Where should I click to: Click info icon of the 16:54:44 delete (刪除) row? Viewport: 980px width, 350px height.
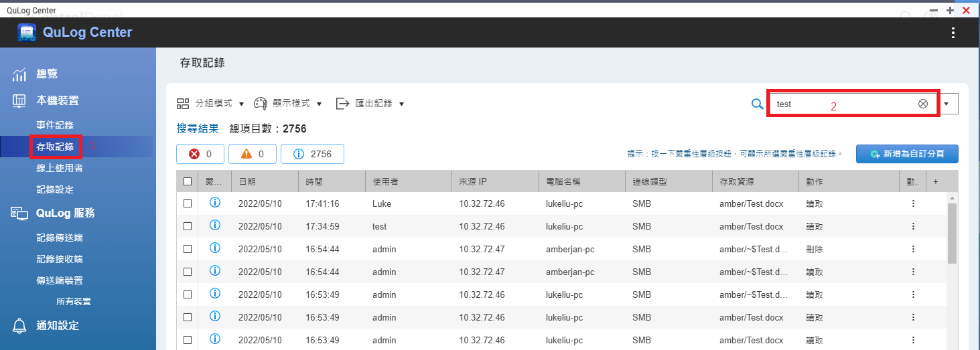215,248
